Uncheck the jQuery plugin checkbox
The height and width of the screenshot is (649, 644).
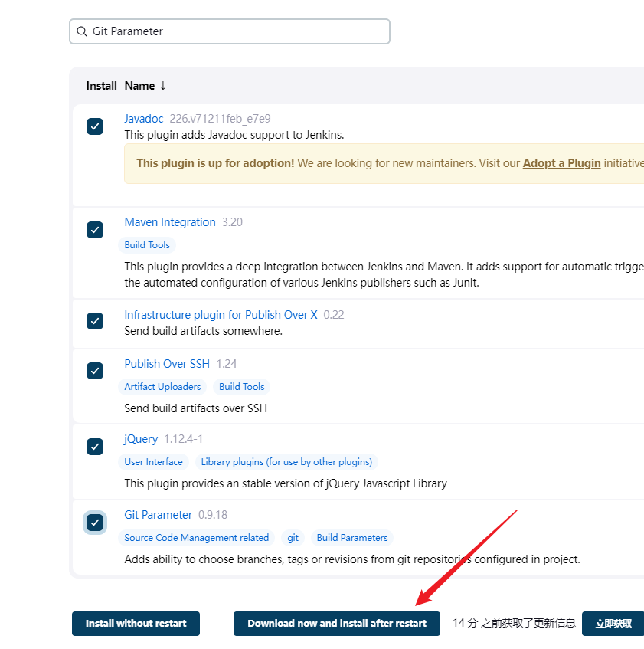tap(95, 447)
